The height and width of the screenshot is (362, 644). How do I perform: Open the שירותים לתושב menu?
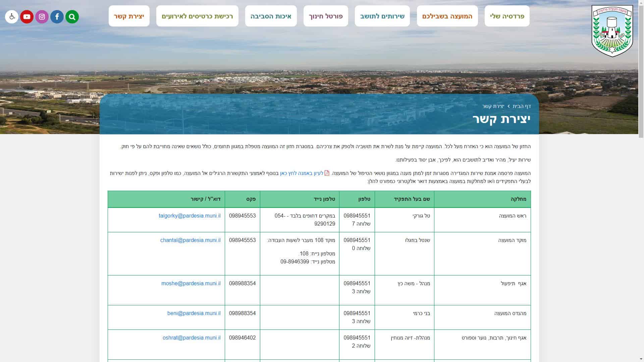(382, 16)
